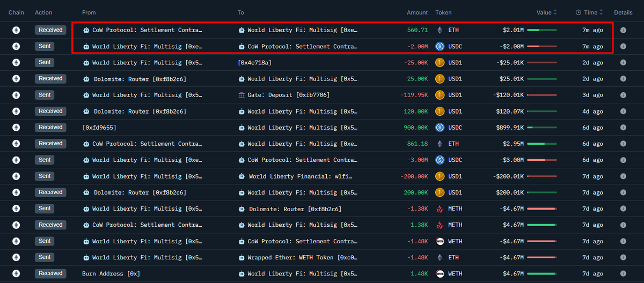The width and height of the screenshot is (644, 283).
Task: Click the USD1 token icon in -25.00K row
Action: pyautogui.click(x=440, y=63)
